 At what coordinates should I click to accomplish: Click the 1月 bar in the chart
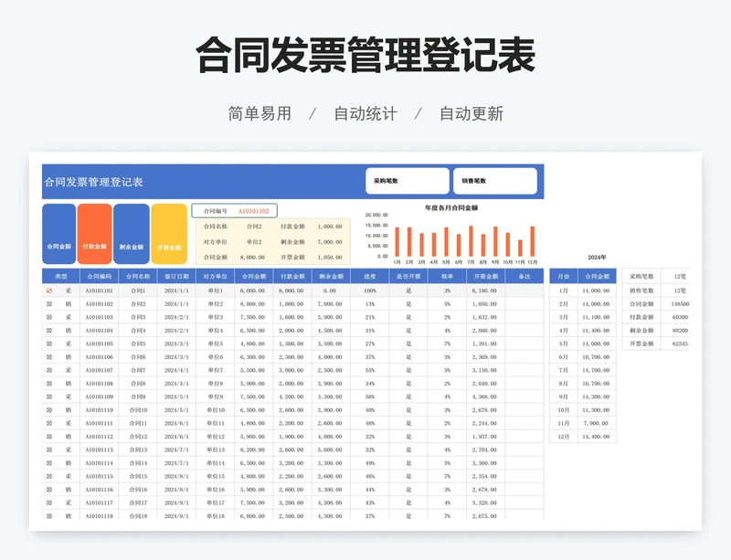click(x=397, y=241)
